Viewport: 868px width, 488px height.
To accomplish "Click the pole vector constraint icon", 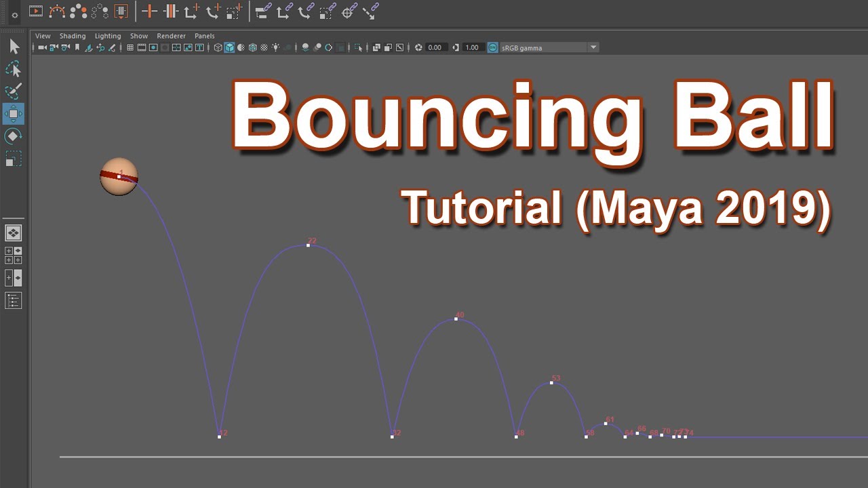I will click(x=370, y=11).
